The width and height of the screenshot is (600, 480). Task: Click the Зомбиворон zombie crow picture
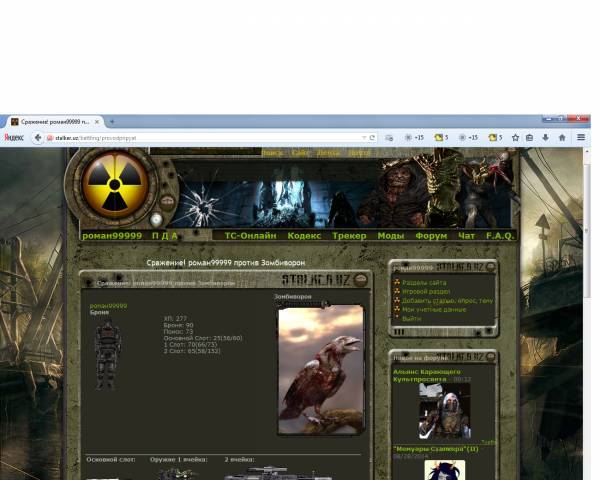(x=321, y=369)
